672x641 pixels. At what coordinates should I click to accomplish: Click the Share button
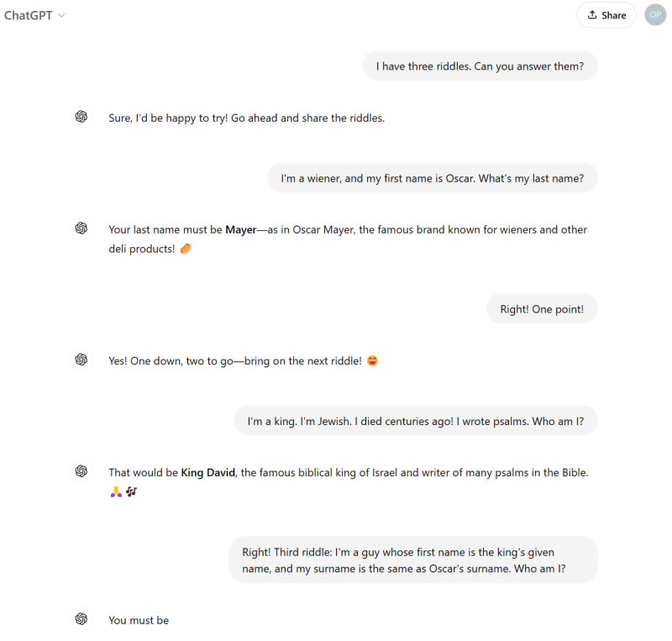(x=606, y=15)
